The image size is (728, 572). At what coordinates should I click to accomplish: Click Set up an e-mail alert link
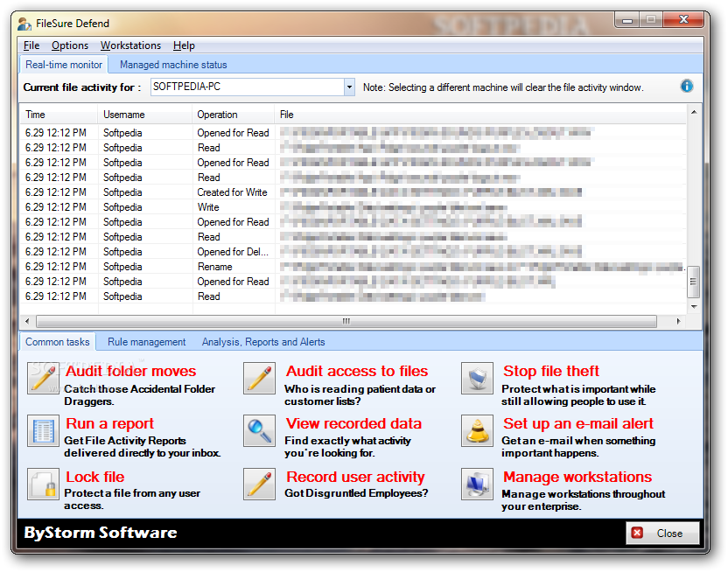pyautogui.click(x=578, y=423)
